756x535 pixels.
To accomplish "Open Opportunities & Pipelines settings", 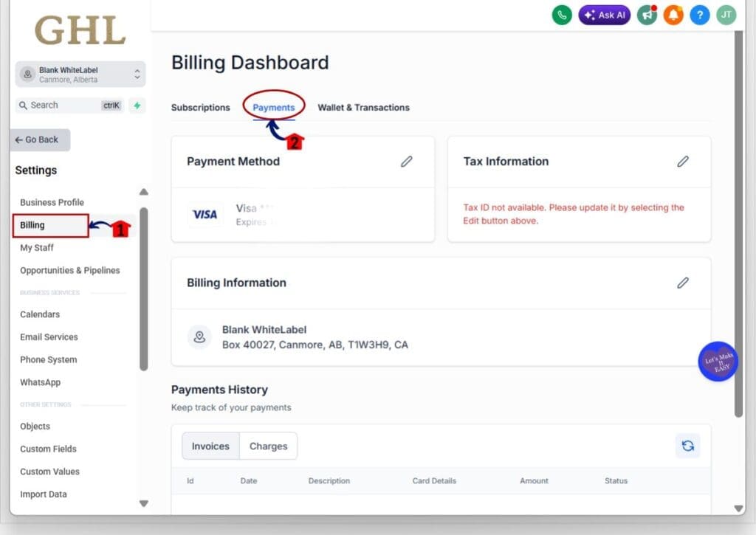I will point(70,270).
